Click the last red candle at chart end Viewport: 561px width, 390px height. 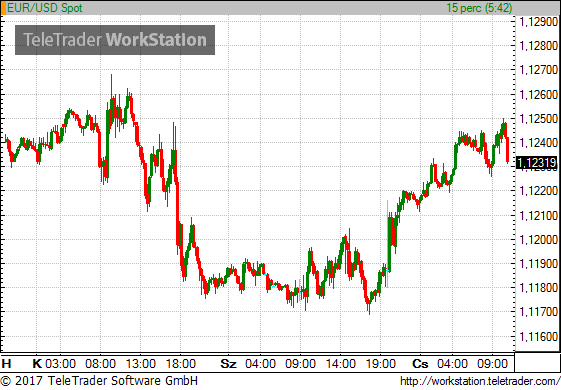click(x=507, y=150)
